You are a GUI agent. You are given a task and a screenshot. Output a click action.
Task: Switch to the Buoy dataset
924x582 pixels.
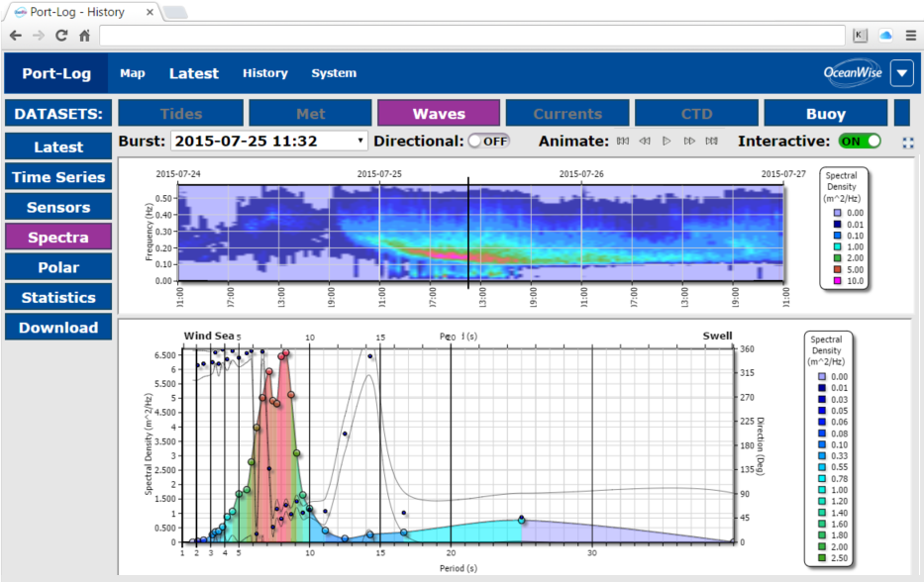click(825, 114)
